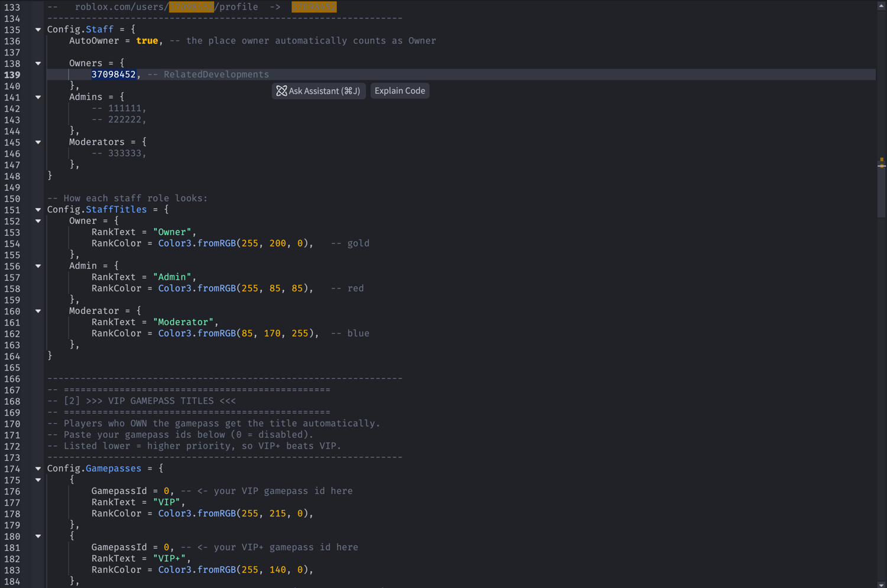Collapse the Owners table fold arrow
The width and height of the screenshot is (887, 588).
tap(38, 63)
